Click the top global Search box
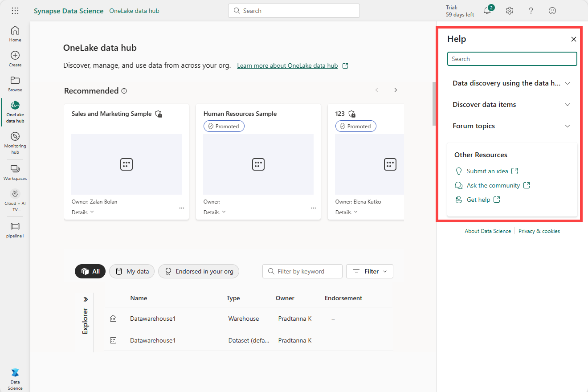 (x=294, y=11)
